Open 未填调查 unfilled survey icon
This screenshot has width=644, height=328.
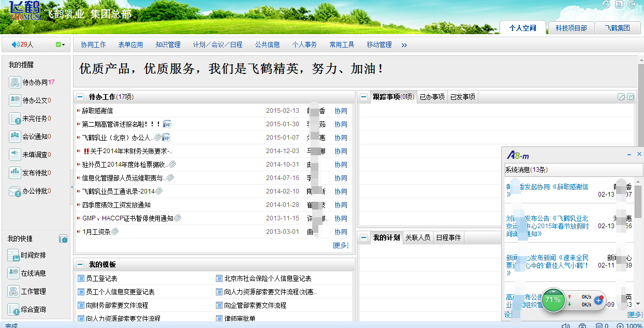click(x=14, y=155)
